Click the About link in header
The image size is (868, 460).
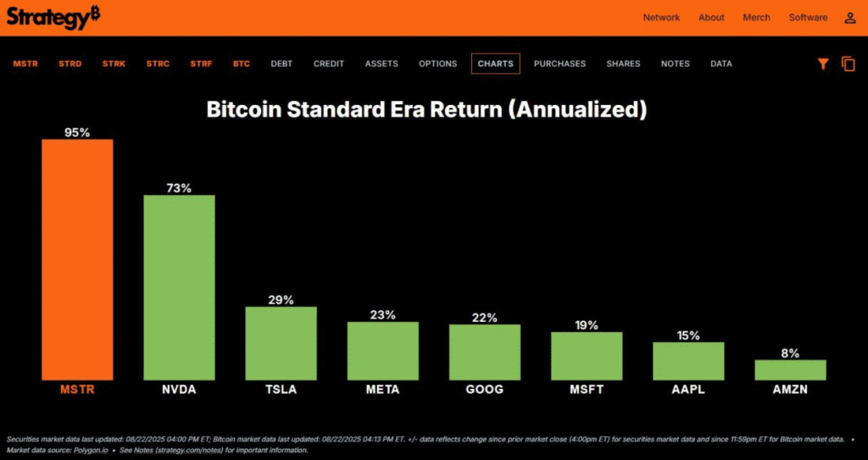tap(711, 18)
